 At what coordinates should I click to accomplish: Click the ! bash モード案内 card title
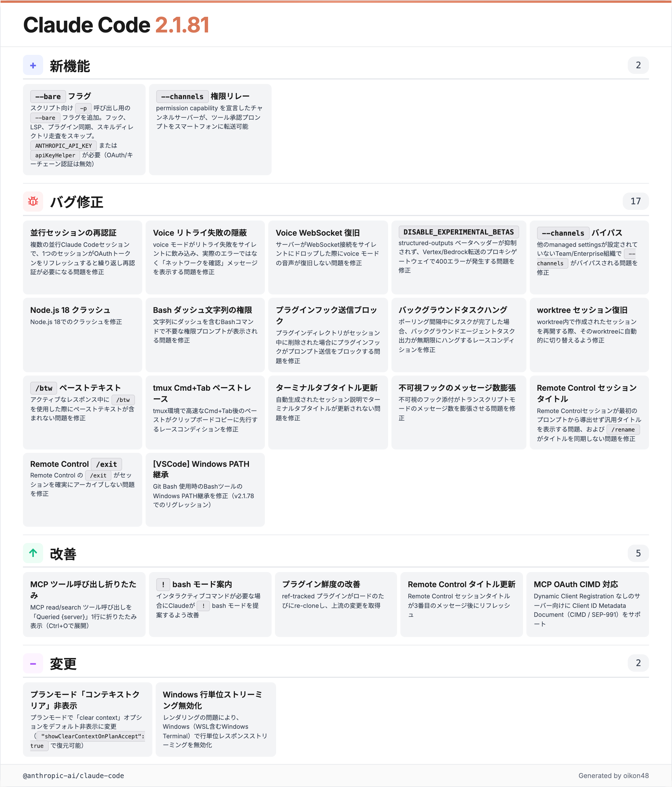pos(194,584)
